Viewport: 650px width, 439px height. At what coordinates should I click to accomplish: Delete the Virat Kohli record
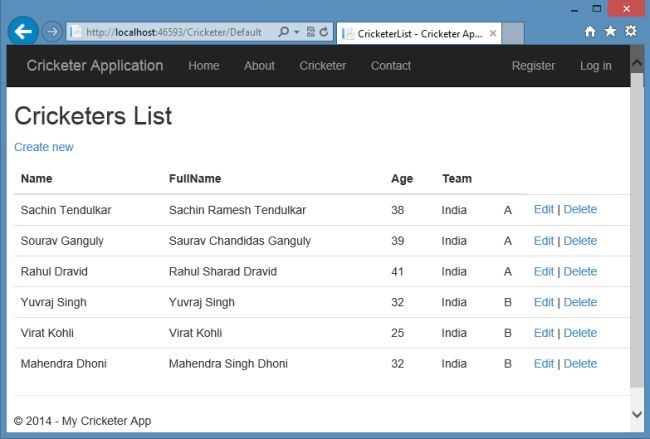pos(580,333)
